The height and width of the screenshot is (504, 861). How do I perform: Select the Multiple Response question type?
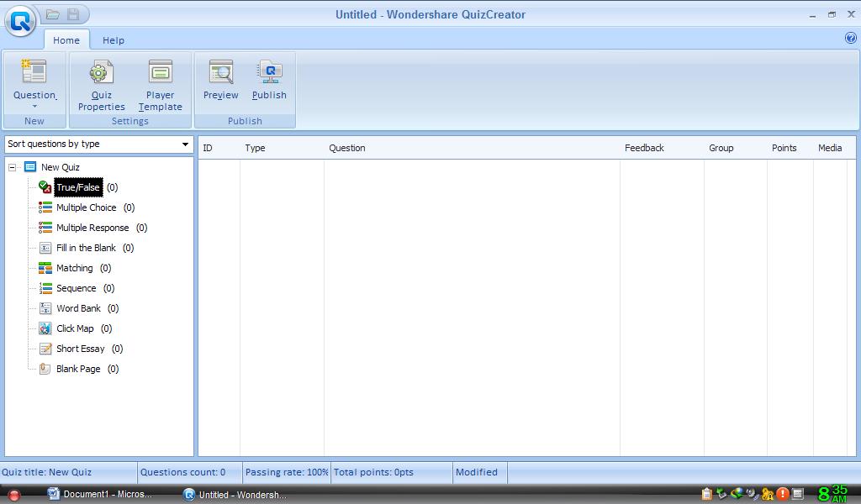(92, 228)
